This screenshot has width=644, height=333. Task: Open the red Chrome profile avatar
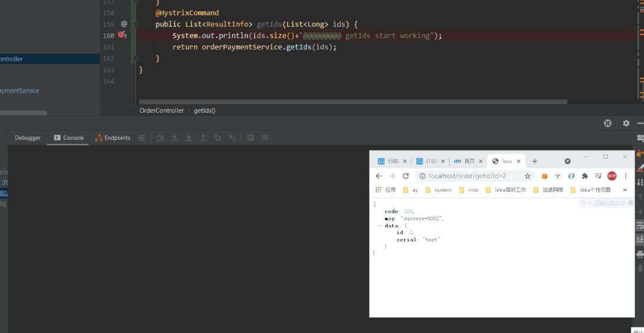click(x=612, y=176)
